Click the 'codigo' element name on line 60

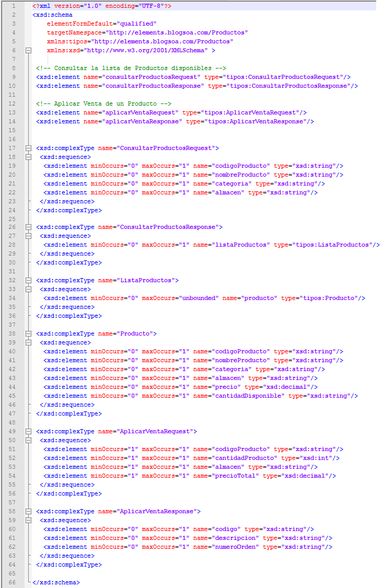click(x=226, y=529)
